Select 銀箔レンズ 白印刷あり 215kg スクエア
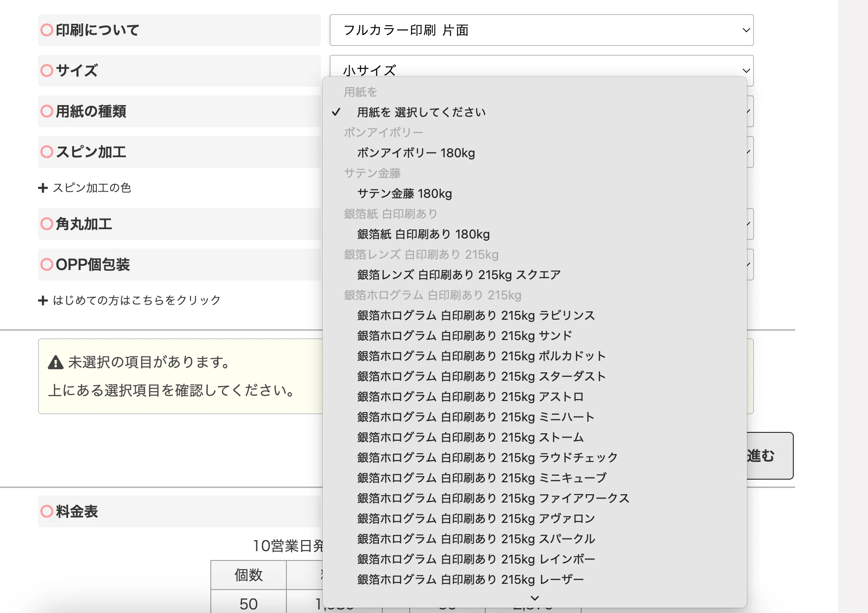Viewport: 868px width, 613px height. (535, 275)
